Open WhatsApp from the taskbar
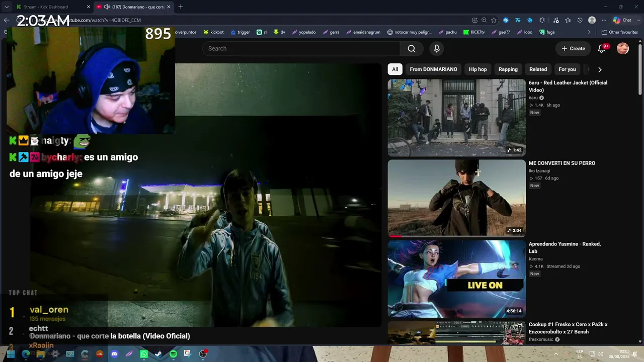Image resolution: width=644 pixels, height=362 pixels. coord(144,354)
